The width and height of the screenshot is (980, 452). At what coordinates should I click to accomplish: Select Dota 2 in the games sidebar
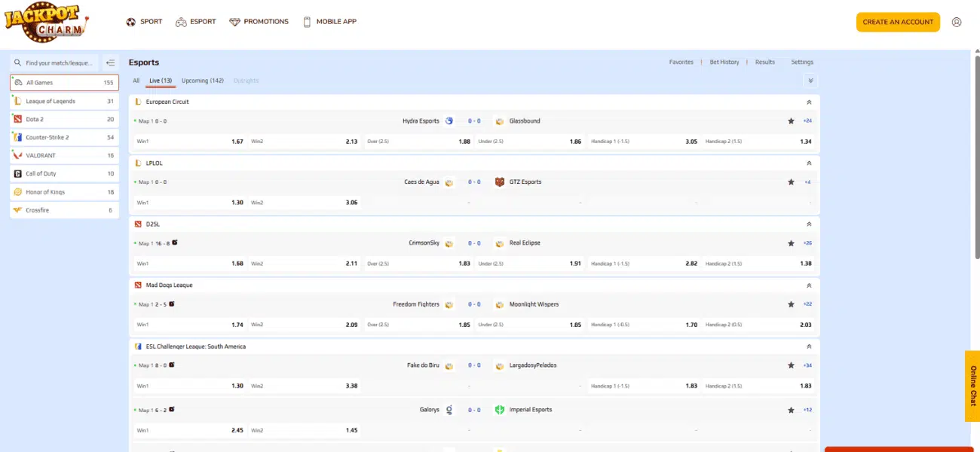[x=64, y=119]
